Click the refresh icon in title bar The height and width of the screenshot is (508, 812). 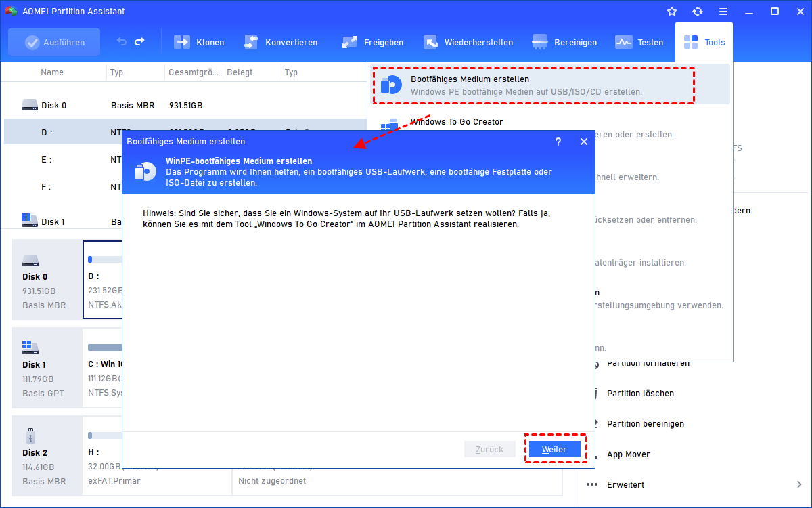click(698, 12)
